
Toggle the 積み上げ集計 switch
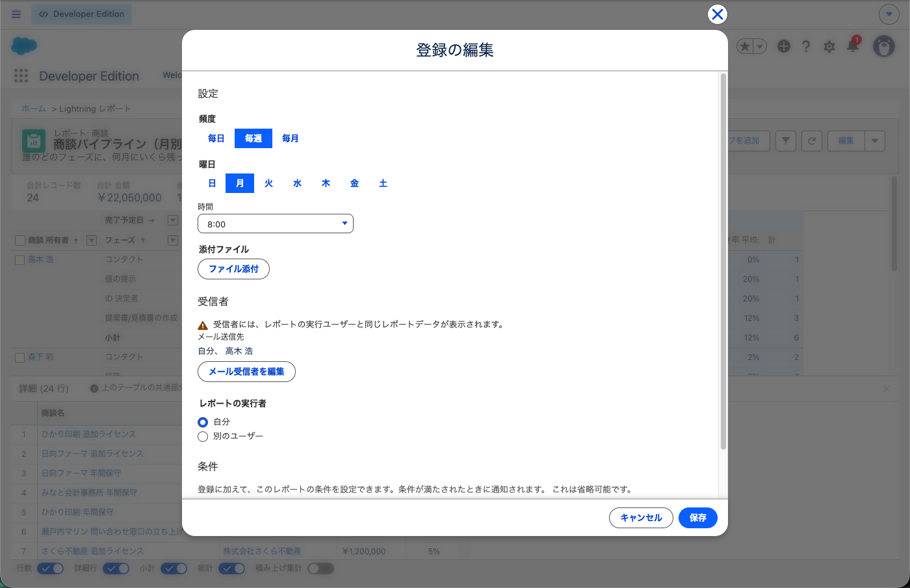click(x=320, y=569)
